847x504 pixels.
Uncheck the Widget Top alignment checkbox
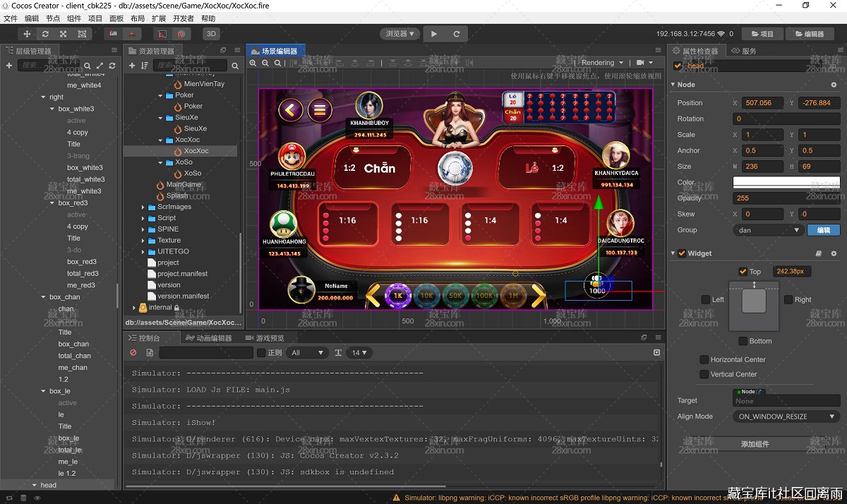[x=743, y=272]
